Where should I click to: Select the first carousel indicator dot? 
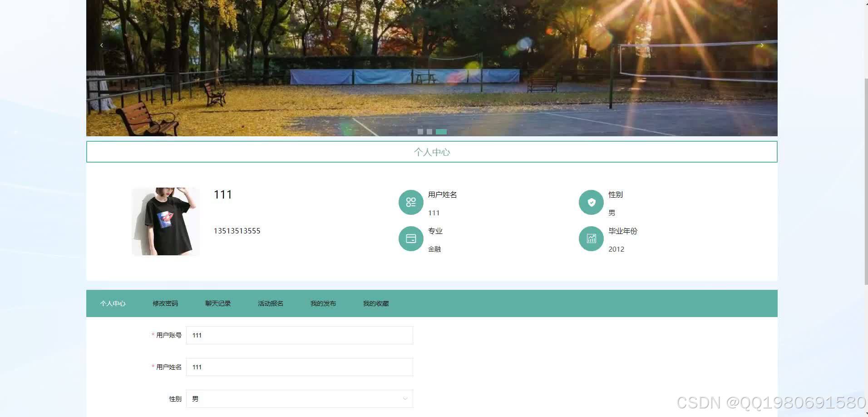coord(420,132)
